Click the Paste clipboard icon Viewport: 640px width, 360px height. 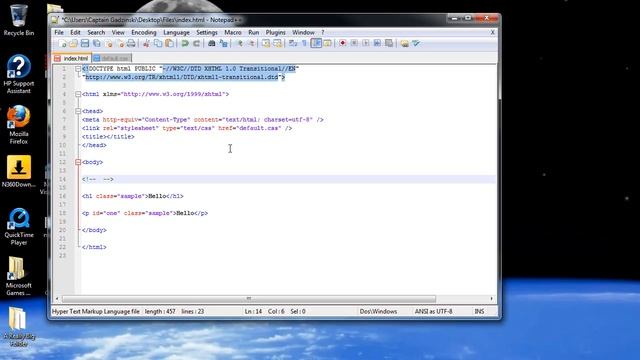tap(169, 43)
